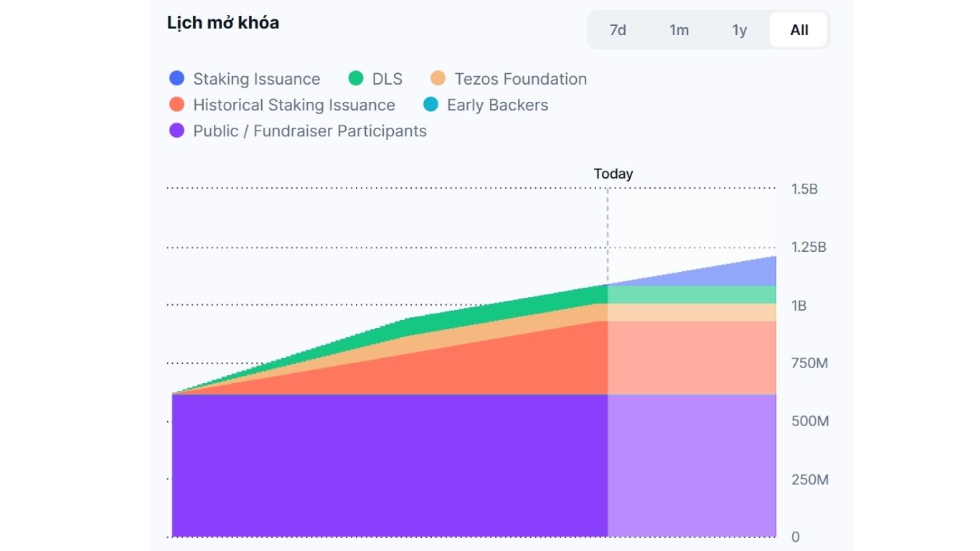Click the Today marker label

point(613,174)
